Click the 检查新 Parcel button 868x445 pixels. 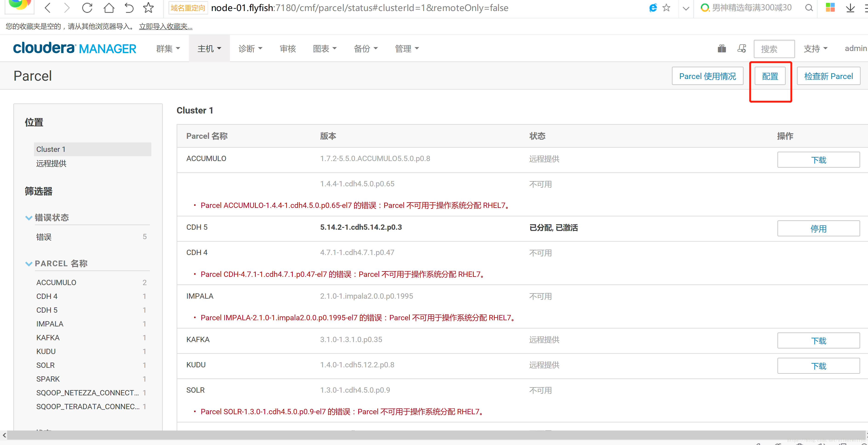tap(828, 76)
